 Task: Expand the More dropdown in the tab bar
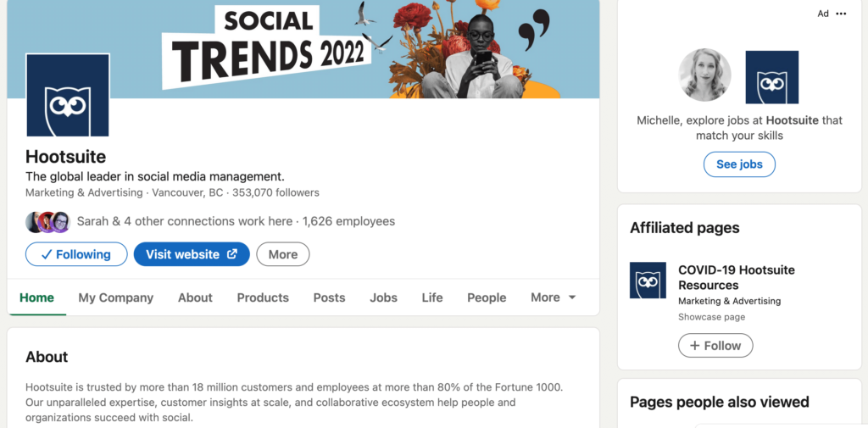[x=554, y=297]
